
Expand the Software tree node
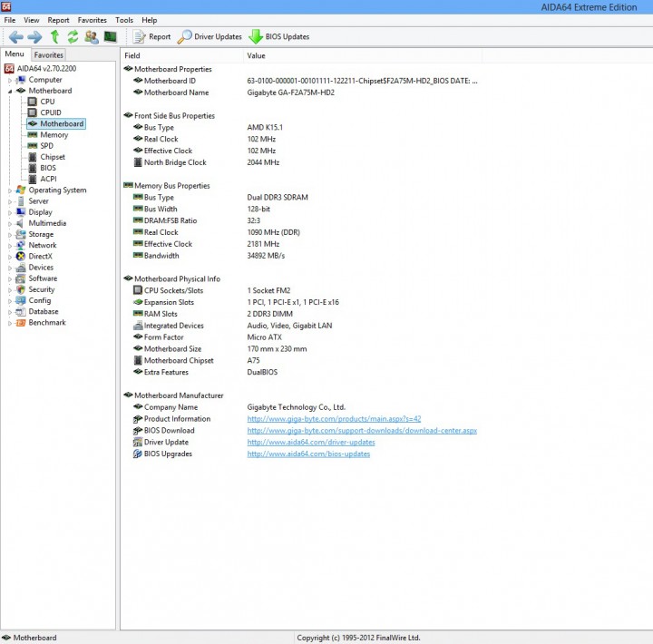[x=10, y=278]
